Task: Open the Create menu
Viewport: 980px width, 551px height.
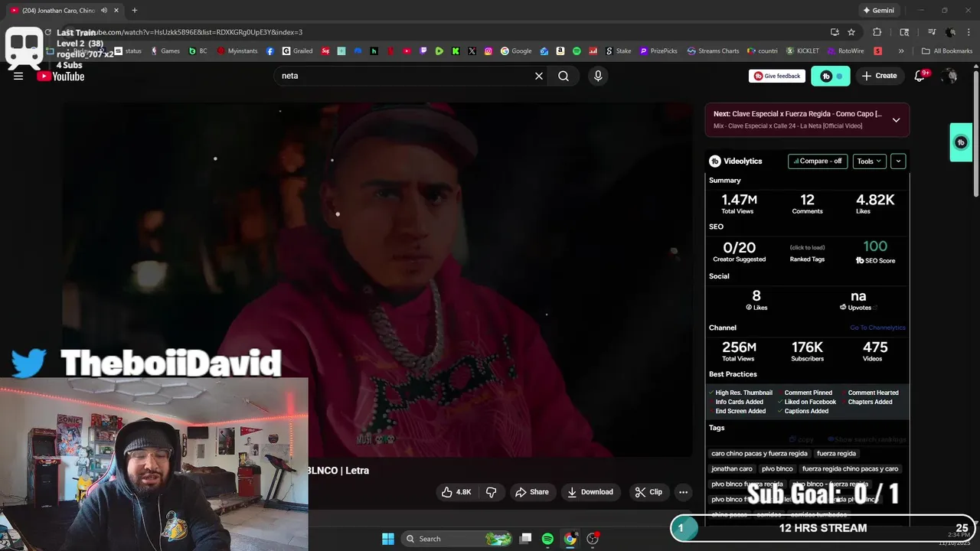Action: (x=879, y=76)
